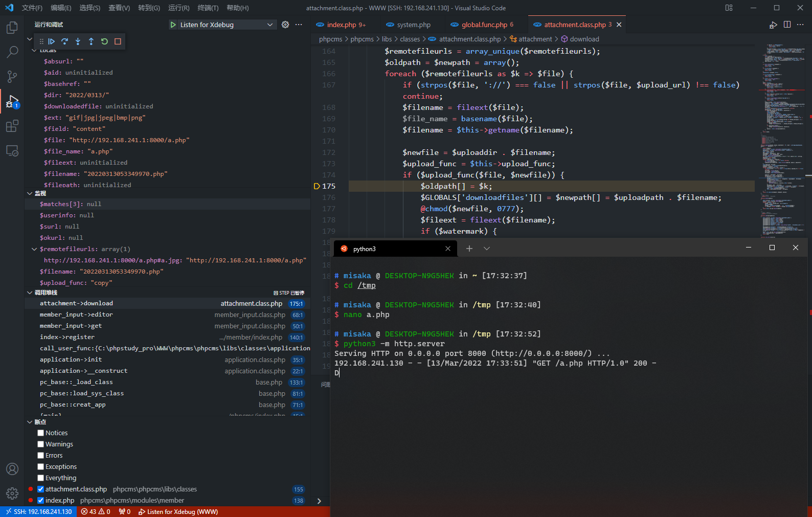The width and height of the screenshot is (812, 517).
Task: Close the attachment.class.php editor tab
Action: click(x=619, y=25)
